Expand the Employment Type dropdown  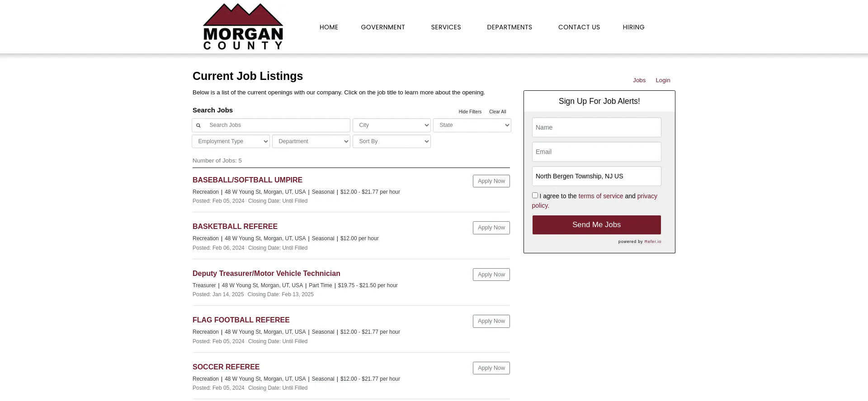[x=231, y=141]
